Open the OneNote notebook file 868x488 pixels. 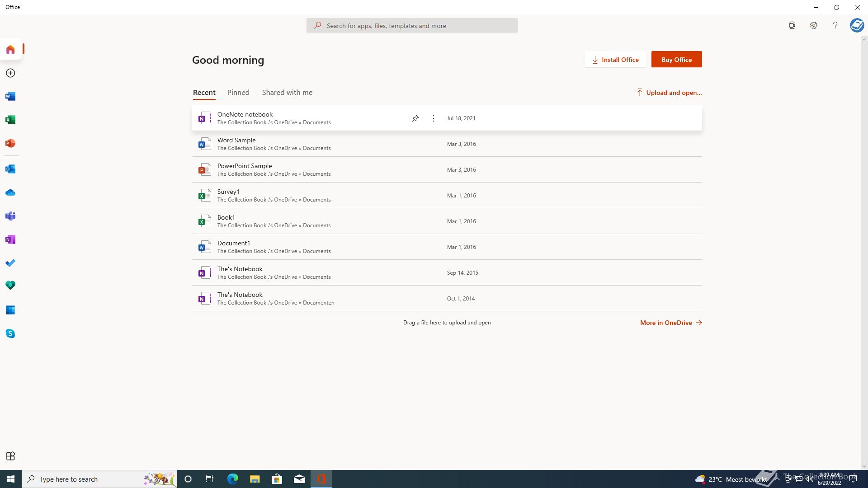point(447,118)
